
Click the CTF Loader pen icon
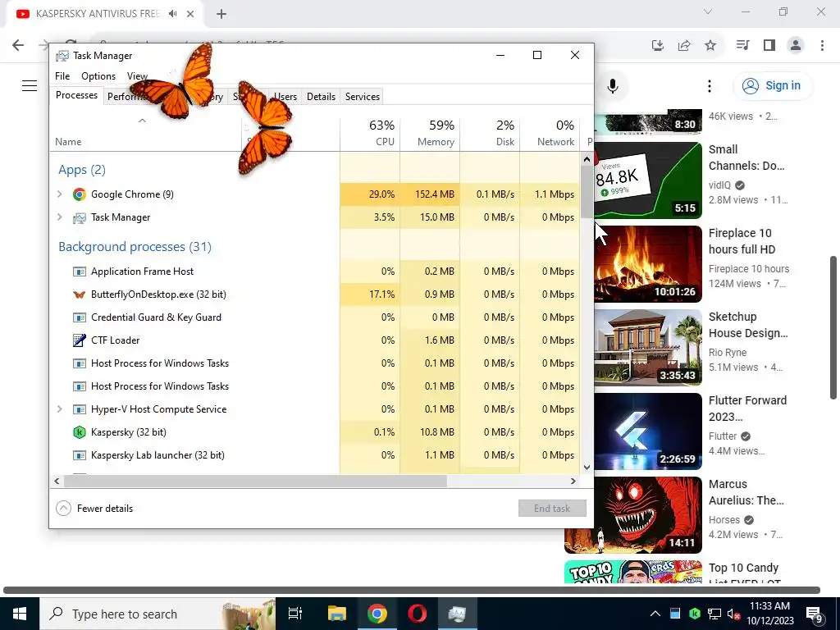coord(80,340)
